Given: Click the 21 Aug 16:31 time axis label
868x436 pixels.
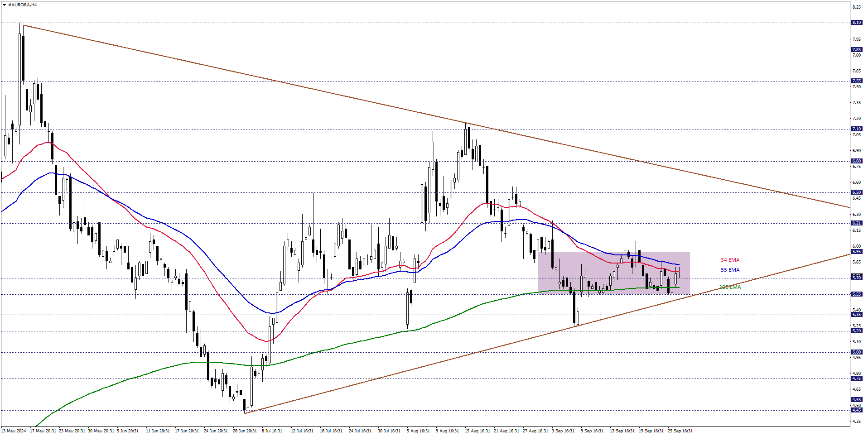Looking at the screenshot, I should [x=507, y=431].
